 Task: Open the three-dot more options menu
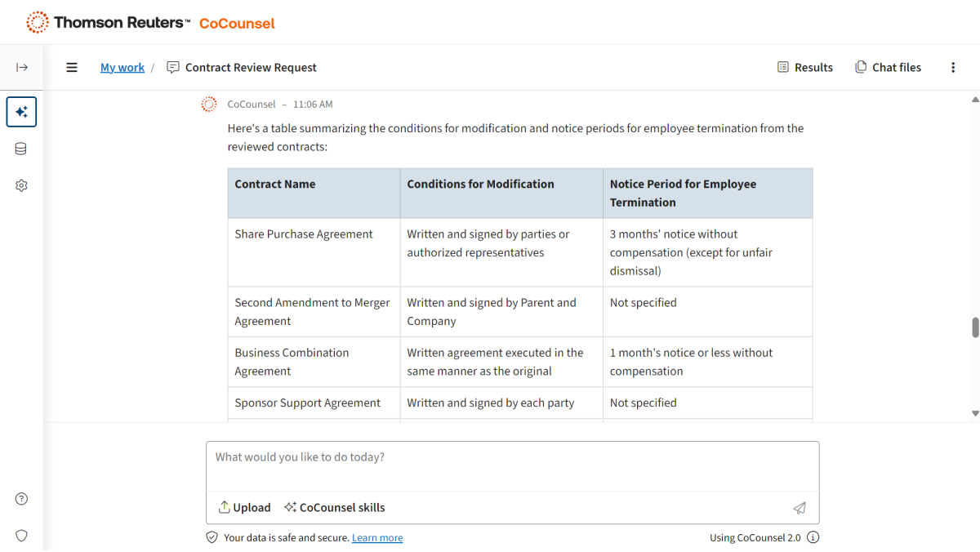coord(953,68)
